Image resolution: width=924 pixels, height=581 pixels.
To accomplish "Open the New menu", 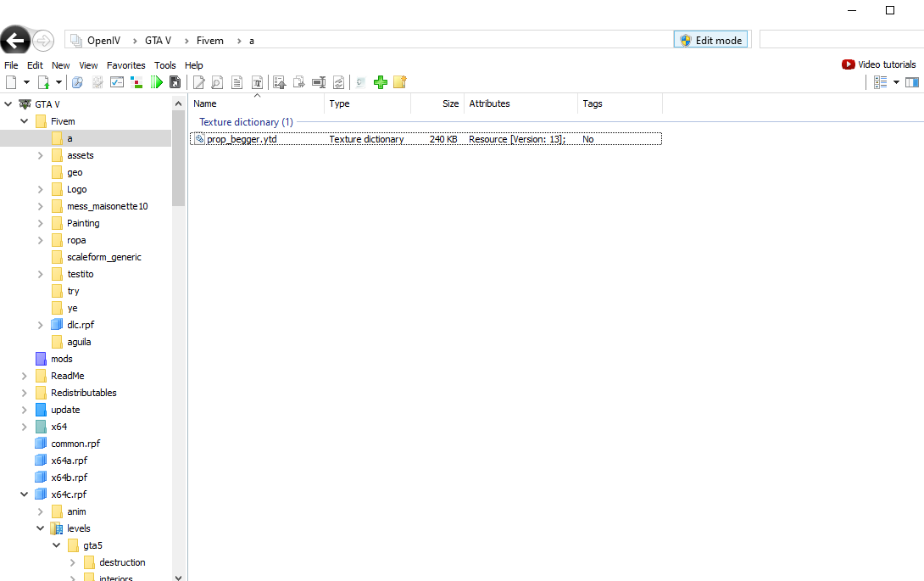I will tap(61, 65).
